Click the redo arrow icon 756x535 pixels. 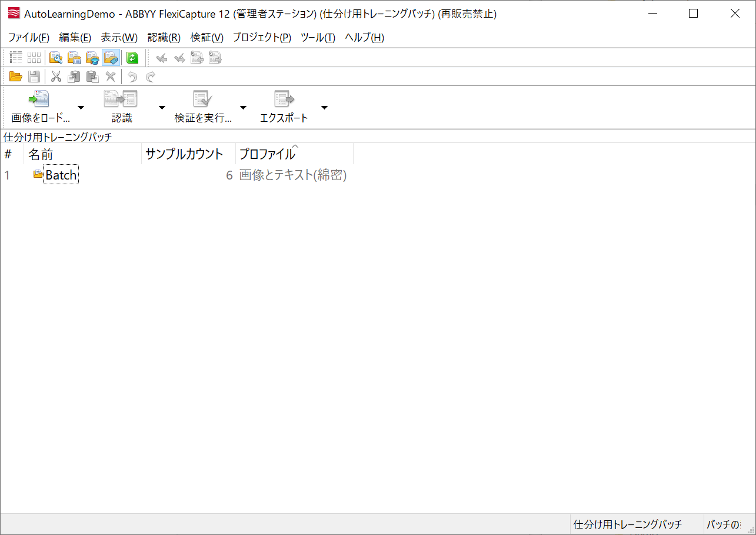point(151,77)
